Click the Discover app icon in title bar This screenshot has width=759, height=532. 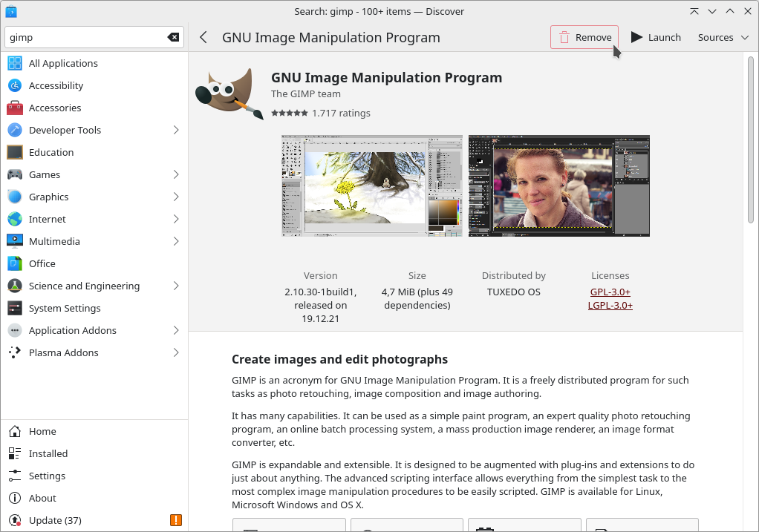[x=11, y=11]
